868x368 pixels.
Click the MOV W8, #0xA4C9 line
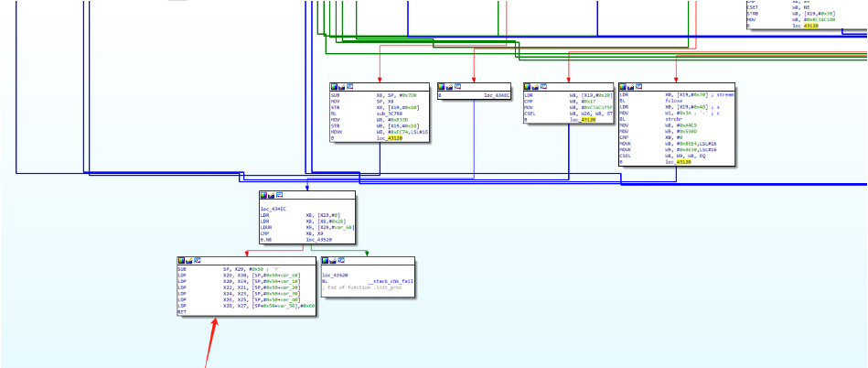[x=657, y=125]
